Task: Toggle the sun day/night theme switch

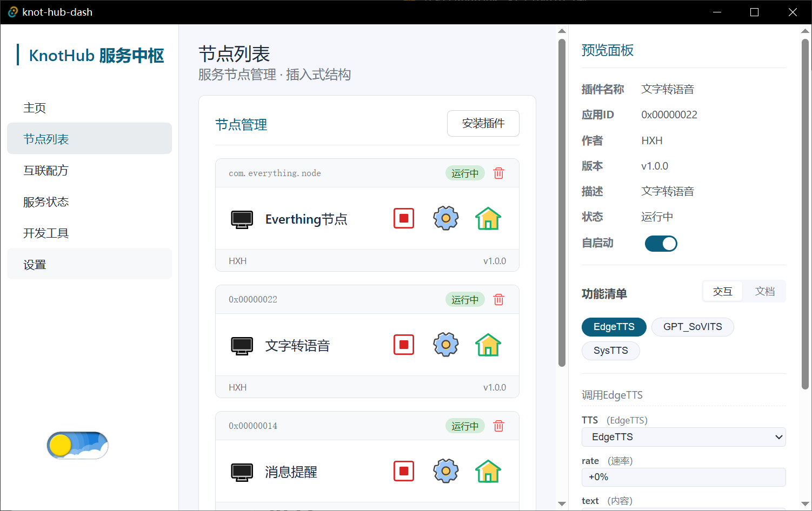Action: [x=77, y=445]
